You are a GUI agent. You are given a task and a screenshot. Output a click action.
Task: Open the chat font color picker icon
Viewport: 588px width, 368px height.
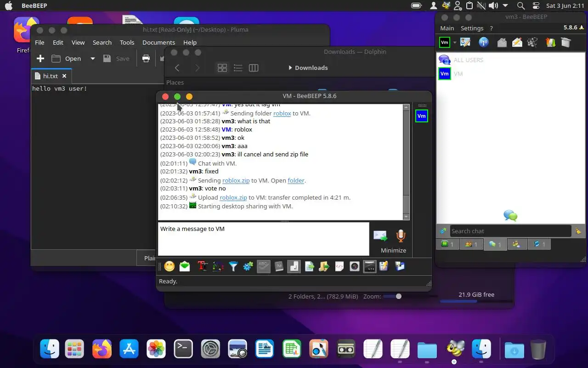point(218,266)
